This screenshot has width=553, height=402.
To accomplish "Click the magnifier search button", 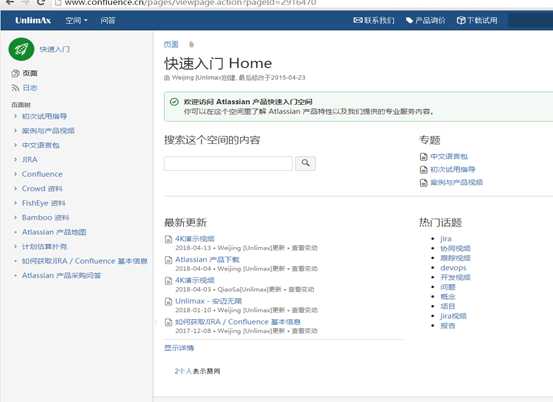I will (x=305, y=163).
